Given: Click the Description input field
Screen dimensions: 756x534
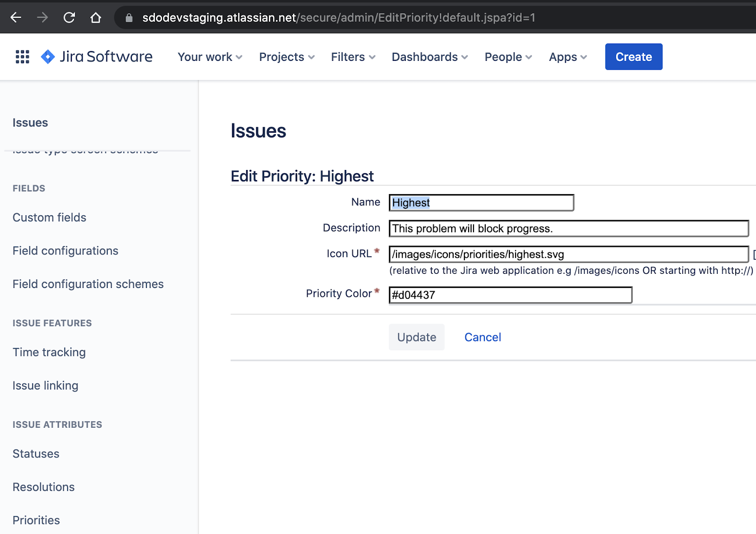Looking at the screenshot, I should (x=569, y=229).
